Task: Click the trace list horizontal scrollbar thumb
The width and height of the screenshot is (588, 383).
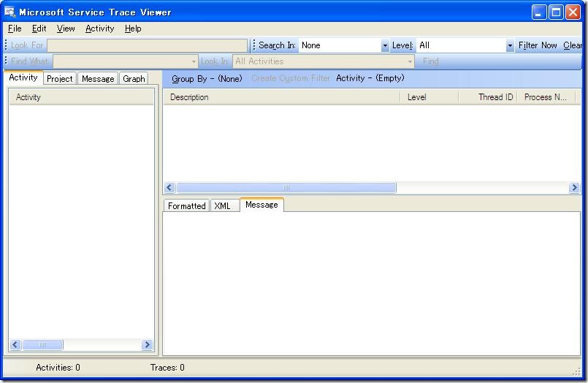Action: click(286, 188)
